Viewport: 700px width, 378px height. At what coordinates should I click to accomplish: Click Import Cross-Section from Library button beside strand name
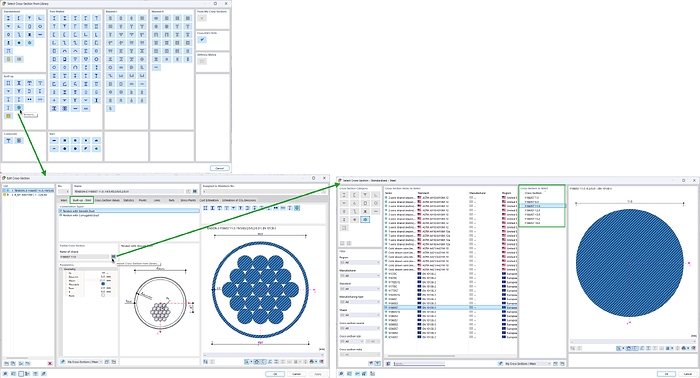[x=113, y=257]
